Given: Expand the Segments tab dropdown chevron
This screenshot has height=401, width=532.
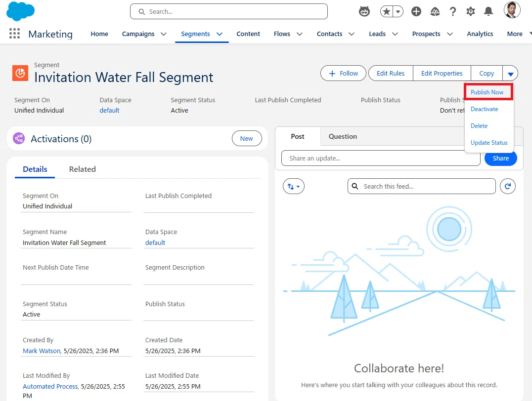Looking at the screenshot, I should click(220, 34).
